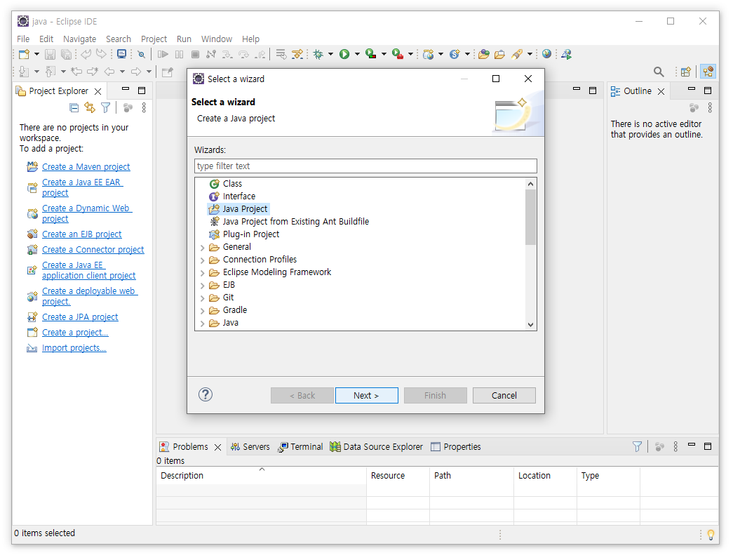The image size is (733, 560).
Task: Click the Cancel button in wizard
Action: coord(504,395)
